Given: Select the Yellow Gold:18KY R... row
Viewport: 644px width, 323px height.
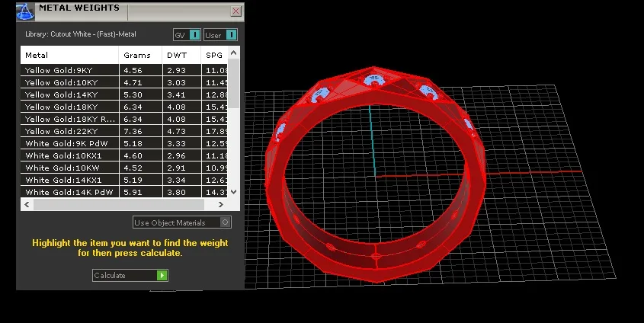Looking at the screenshot, I should 124,119.
